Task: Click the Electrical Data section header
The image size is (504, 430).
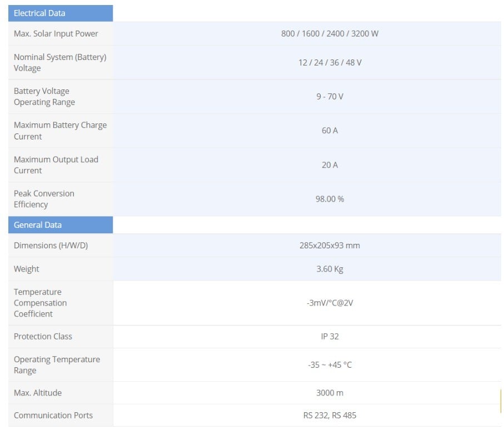Action: tap(39, 13)
